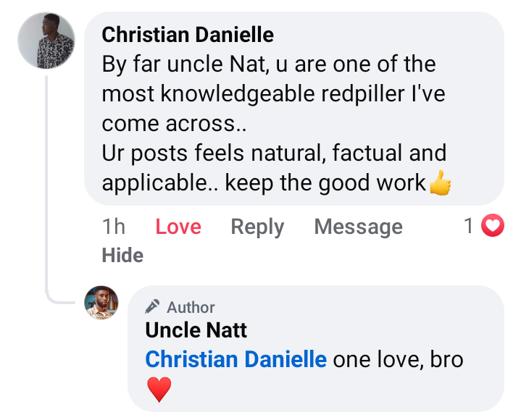521x420 pixels.
Task: Click the 1h comment timestamp
Action: [114, 227]
